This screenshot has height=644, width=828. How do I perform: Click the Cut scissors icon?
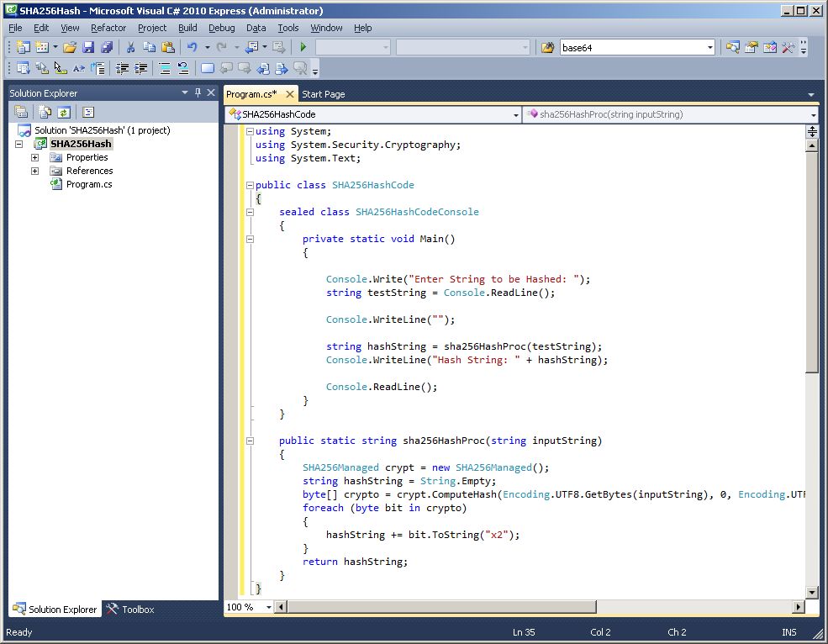130,48
